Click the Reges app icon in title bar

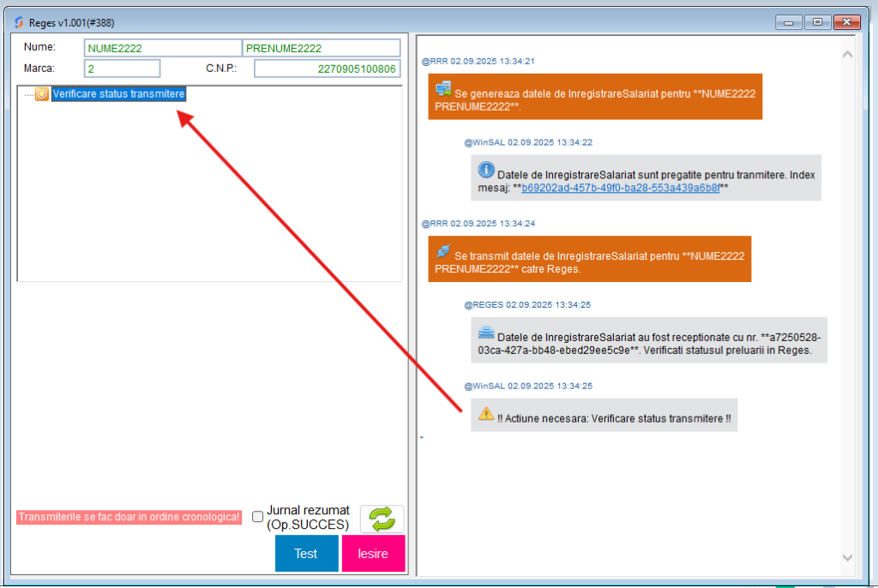point(19,22)
